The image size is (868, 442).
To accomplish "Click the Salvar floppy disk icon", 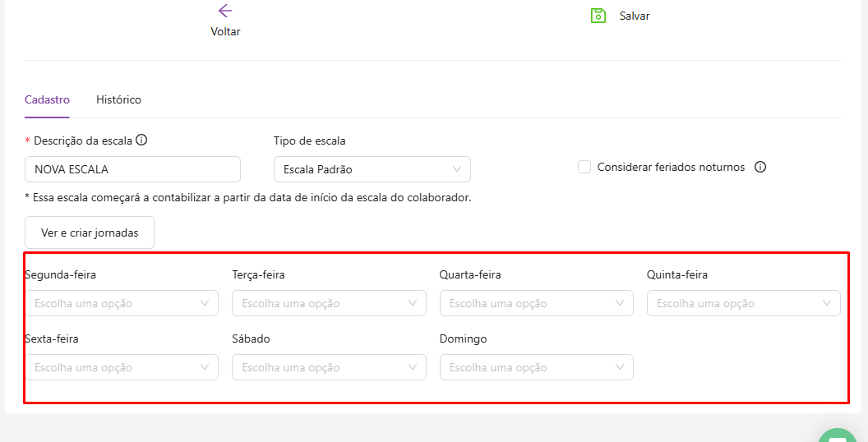I will (598, 16).
